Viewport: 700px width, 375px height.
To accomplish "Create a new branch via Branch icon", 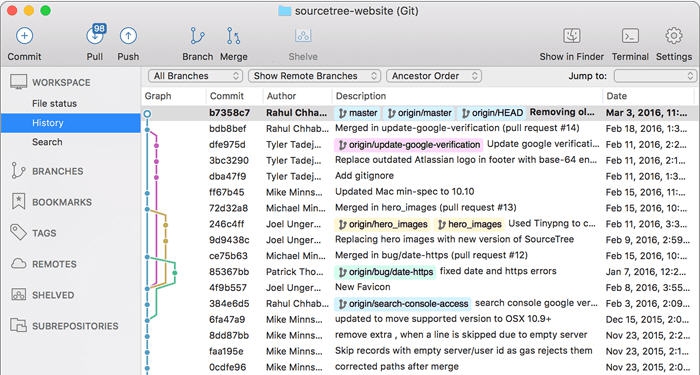I will [x=197, y=36].
